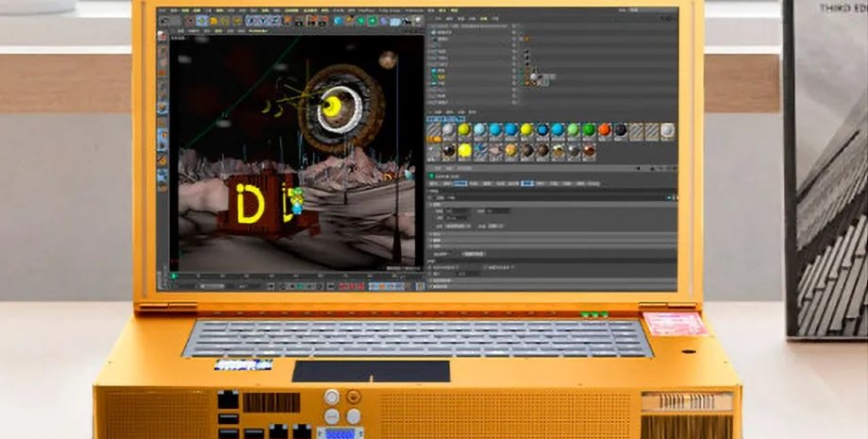Click the green generator icon in the toolbar

pos(362,20)
